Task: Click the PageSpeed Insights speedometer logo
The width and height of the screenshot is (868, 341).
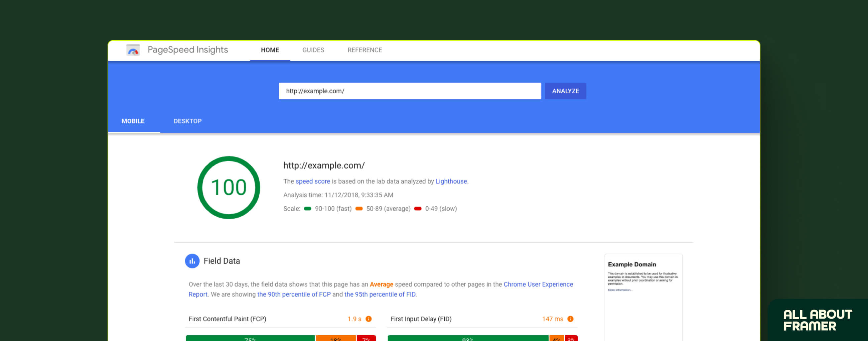Action: point(133,50)
